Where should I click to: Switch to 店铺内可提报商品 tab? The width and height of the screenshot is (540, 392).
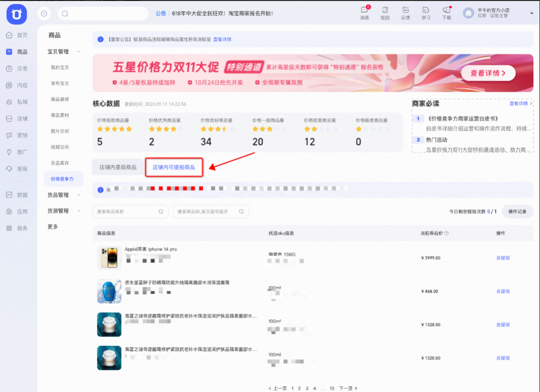point(174,167)
